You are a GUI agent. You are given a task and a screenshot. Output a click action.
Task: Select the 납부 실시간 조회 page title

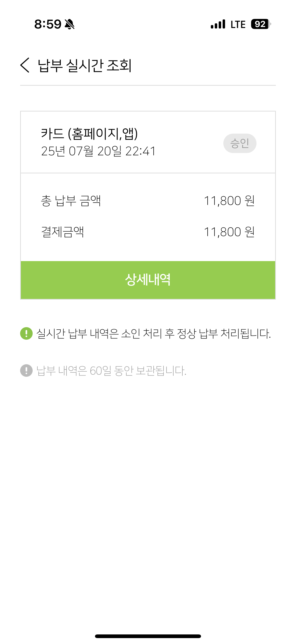84,66
